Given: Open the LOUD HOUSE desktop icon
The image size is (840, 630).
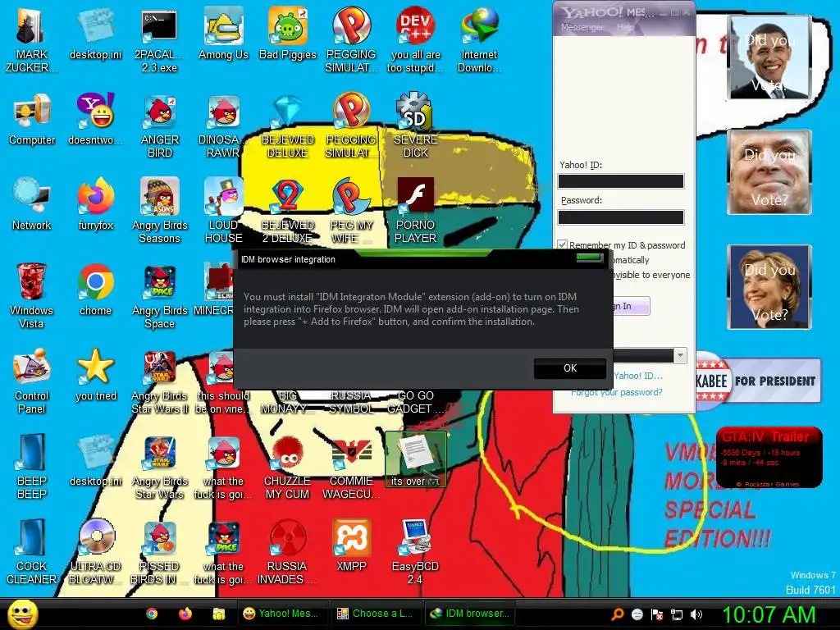Looking at the screenshot, I should point(223,211).
